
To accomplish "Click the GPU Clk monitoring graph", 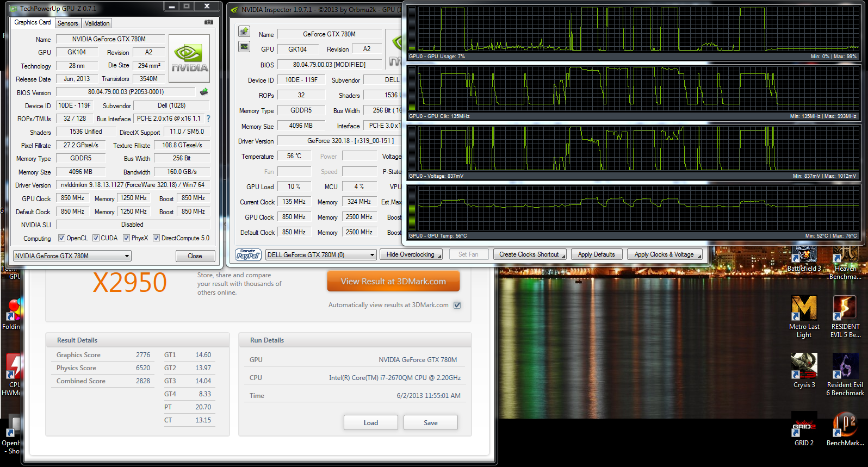I will coord(634,92).
